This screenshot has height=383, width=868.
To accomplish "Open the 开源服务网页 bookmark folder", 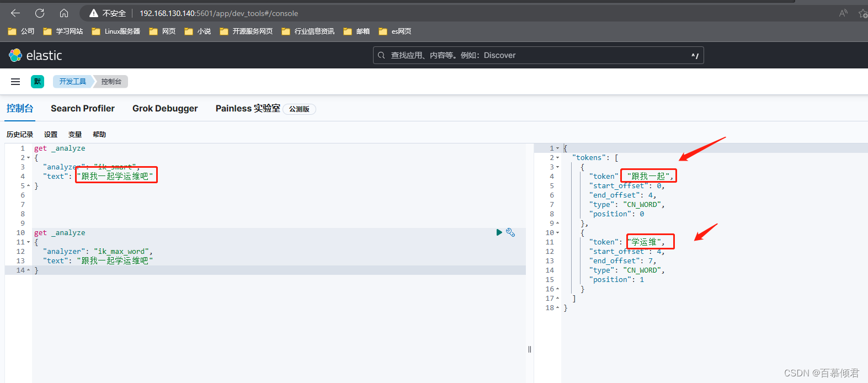I will click(x=246, y=31).
